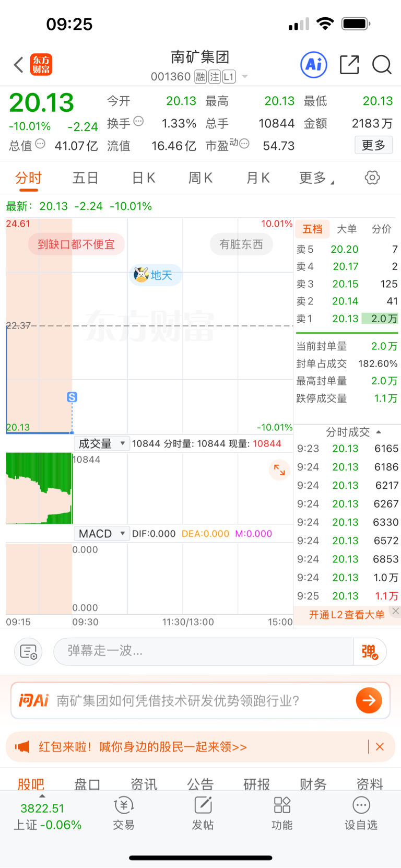The height and width of the screenshot is (868, 401).
Task: Open the 研报 bottom tab
Action: point(256,784)
